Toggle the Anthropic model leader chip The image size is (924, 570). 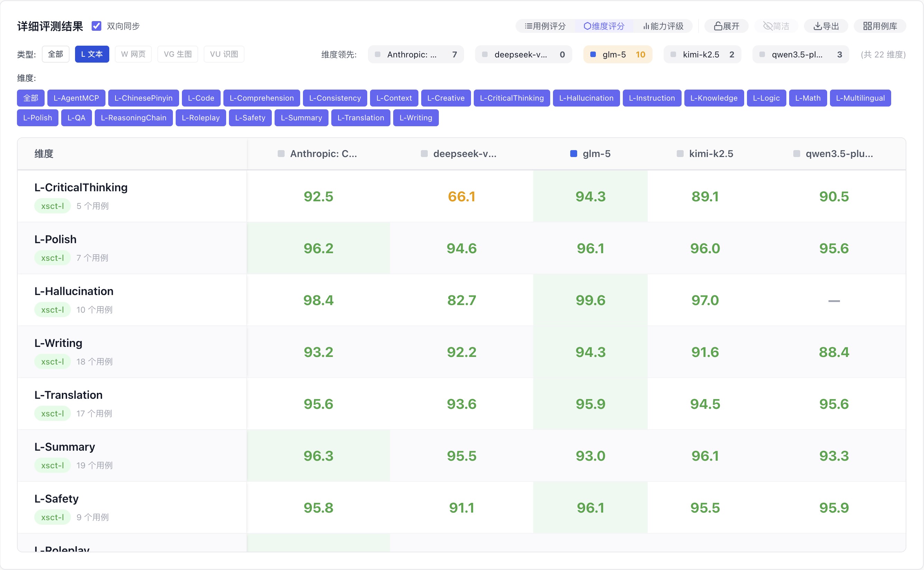point(415,55)
